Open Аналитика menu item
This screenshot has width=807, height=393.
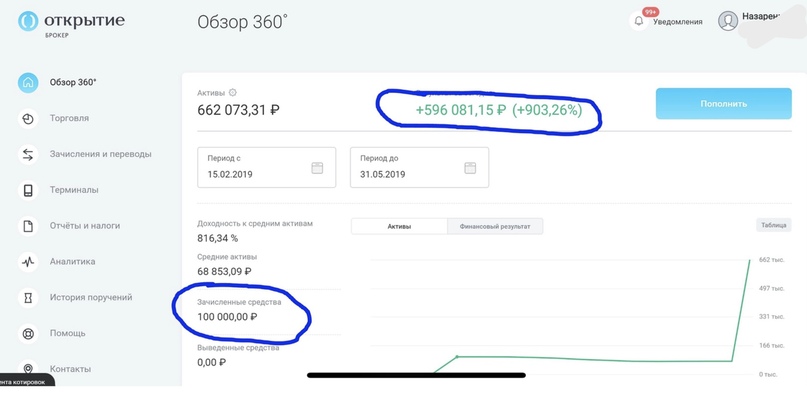coord(73,262)
